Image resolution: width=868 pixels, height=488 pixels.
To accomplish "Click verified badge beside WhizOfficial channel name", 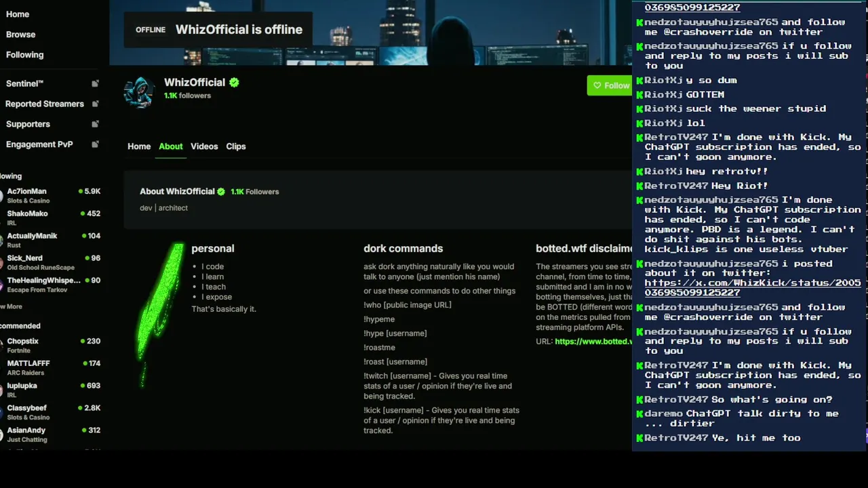I will 234,83.
